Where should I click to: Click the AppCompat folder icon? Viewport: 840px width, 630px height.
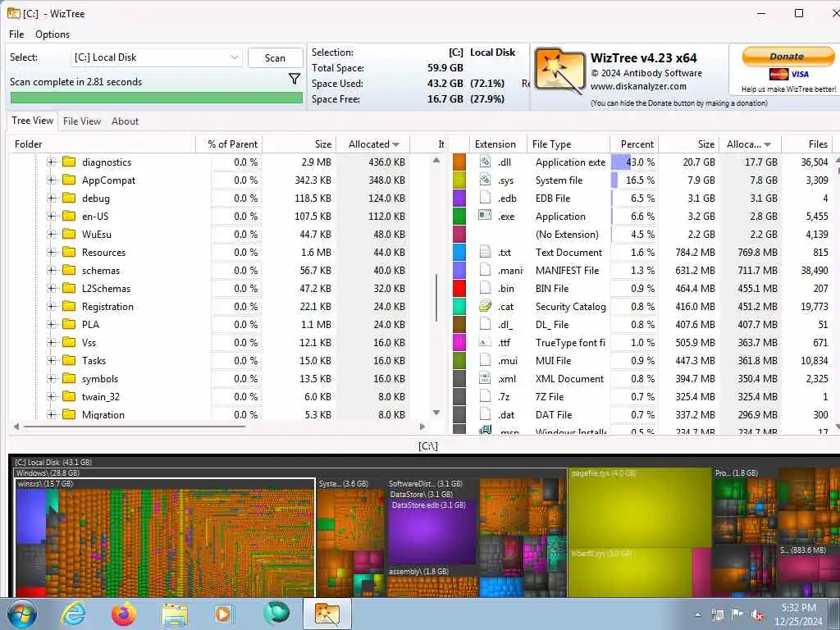point(69,180)
